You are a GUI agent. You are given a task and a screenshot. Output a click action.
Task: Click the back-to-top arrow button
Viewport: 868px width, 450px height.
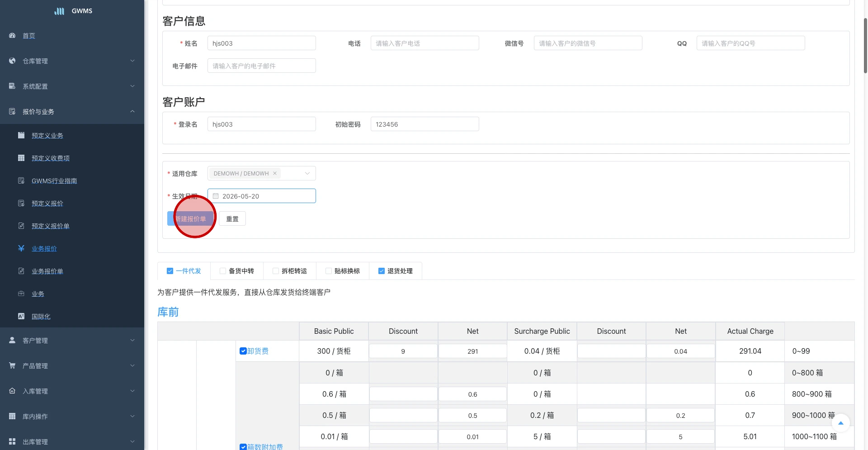(841, 423)
